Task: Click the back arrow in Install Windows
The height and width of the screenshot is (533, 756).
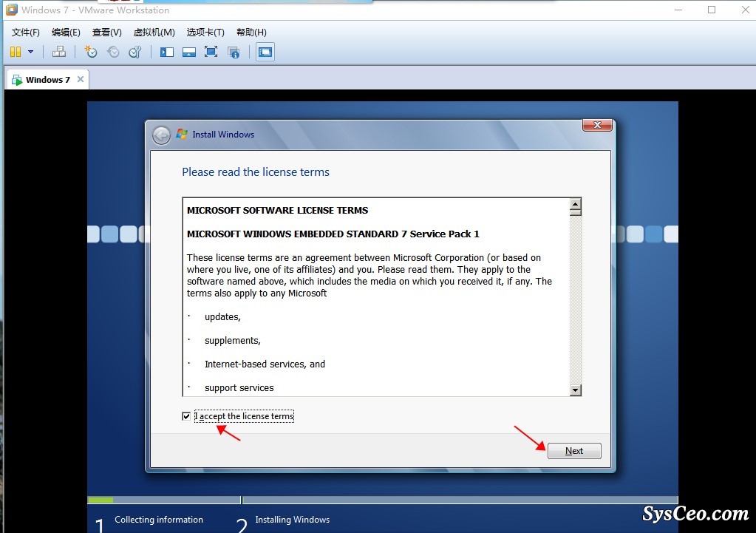Action: pos(162,135)
